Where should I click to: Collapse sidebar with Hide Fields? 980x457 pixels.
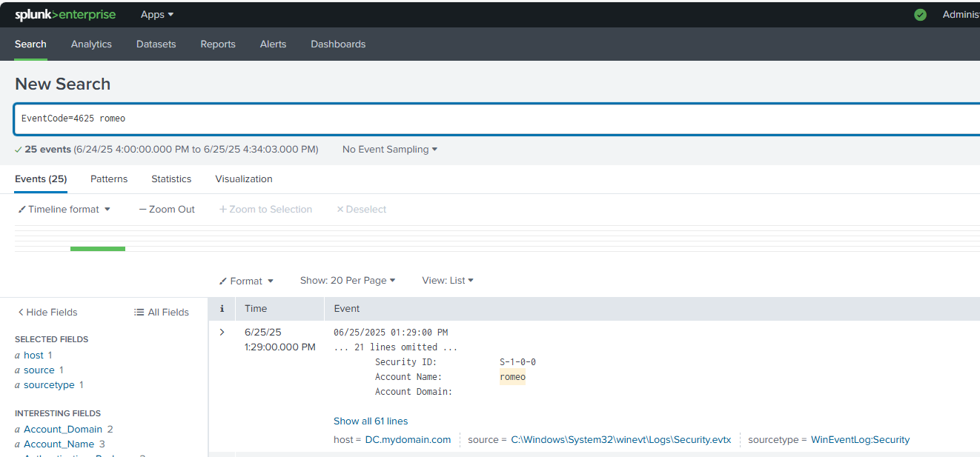pyautogui.click(x=47, y=313)
